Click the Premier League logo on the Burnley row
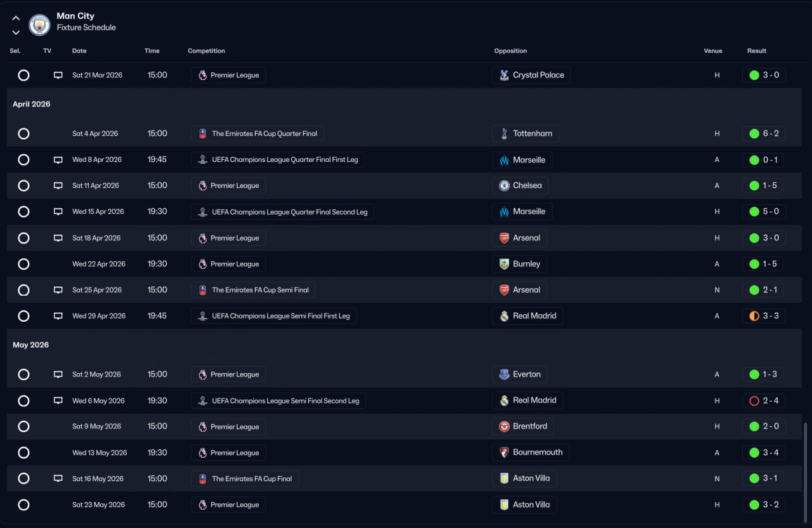The width and height of the screenshot is (812, 528). click(x=202, y=264)
